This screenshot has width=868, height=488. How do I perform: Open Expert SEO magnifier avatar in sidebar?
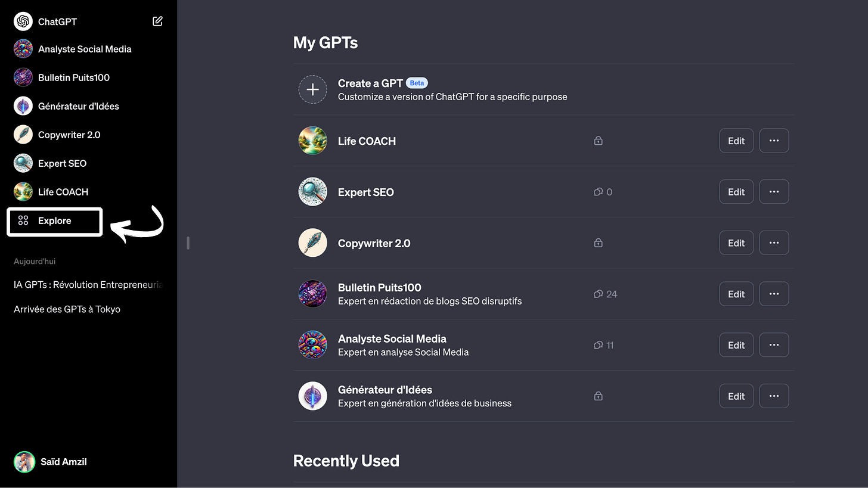click(23, 163)
